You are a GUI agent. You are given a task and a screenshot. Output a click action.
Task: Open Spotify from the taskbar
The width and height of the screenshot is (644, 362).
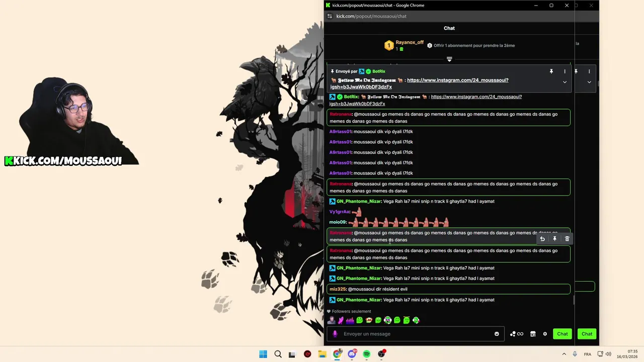coord(367,354)
